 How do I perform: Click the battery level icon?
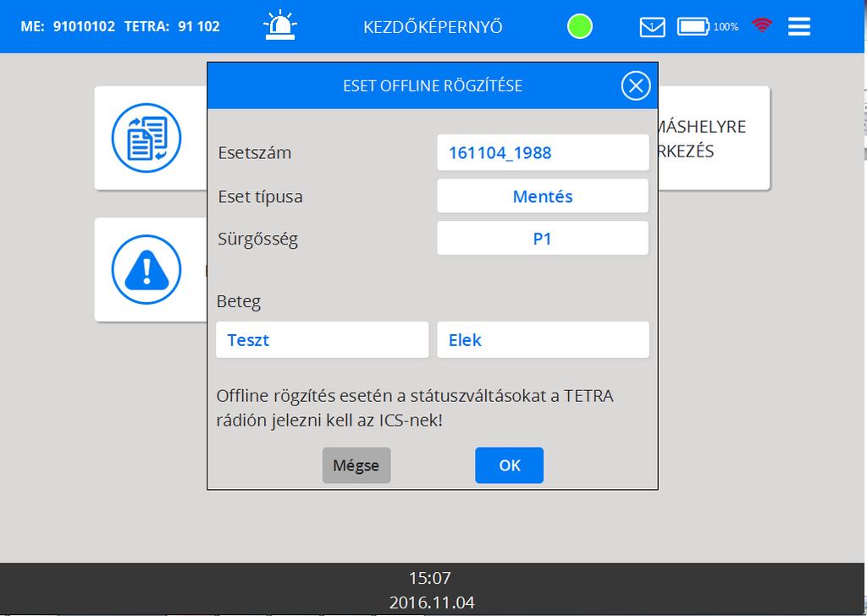(693, 26)
